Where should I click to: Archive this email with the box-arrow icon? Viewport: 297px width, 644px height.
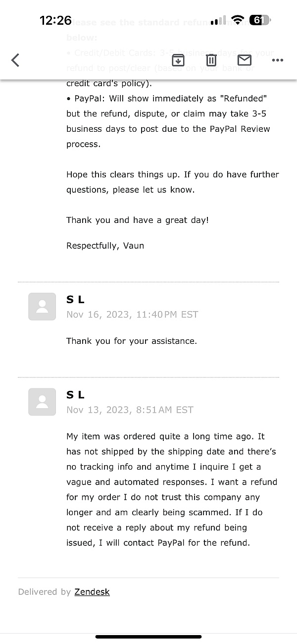pos(178,60)
